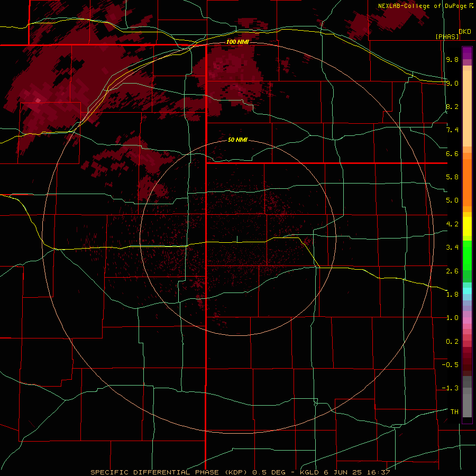Select the 4.2 value on the scale

point(452,224)
